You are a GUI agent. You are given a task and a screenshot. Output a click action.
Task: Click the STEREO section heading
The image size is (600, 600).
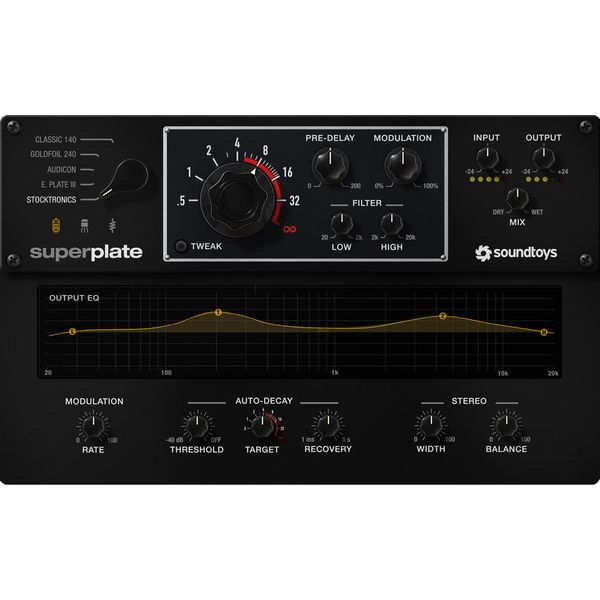(x=469, y=401)
